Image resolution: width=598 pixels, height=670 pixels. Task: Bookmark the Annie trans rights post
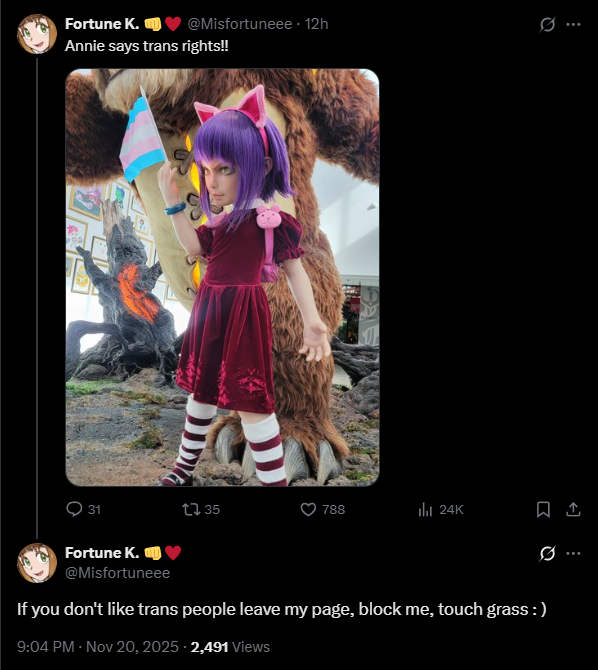(543, 509)
